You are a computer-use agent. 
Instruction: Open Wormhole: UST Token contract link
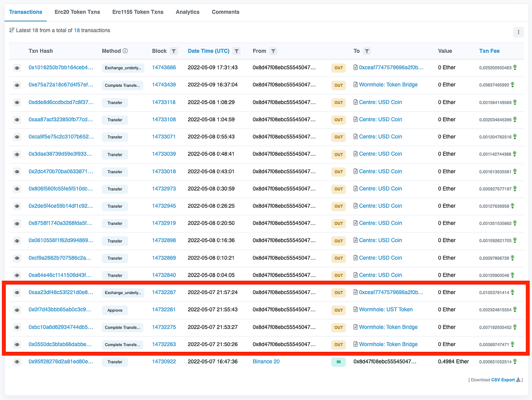pos(386,309)
